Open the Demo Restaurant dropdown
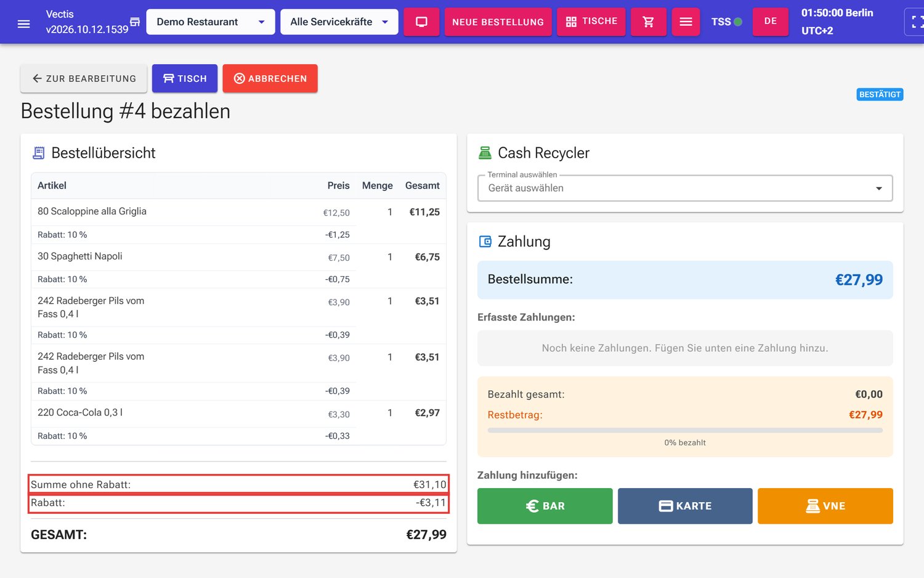This screenshot has height=578, width=924. click(x=211, y=22)
